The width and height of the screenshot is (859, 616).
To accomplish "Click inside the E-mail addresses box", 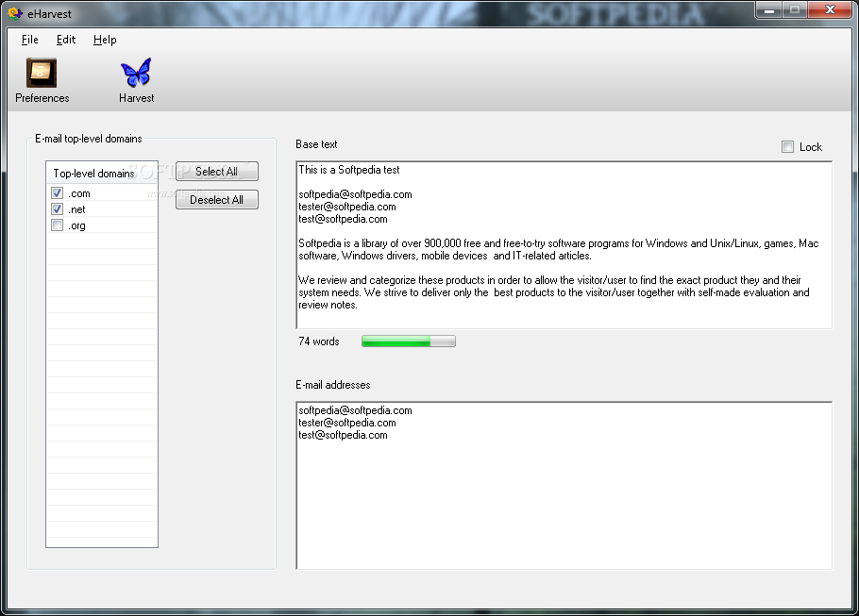I will (x=564, y=486).
